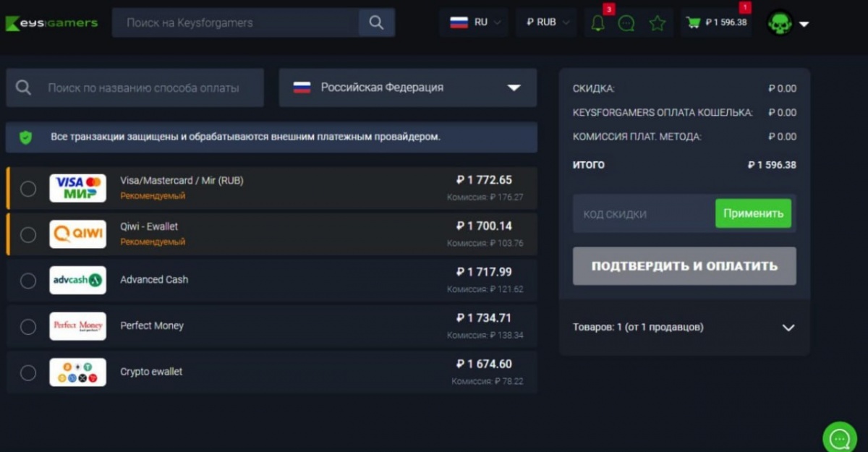Image resolution: width=868 pixels, height=452 pixels.
Task: Click the magnifier search button in header
Action: [x=376, y=22]
